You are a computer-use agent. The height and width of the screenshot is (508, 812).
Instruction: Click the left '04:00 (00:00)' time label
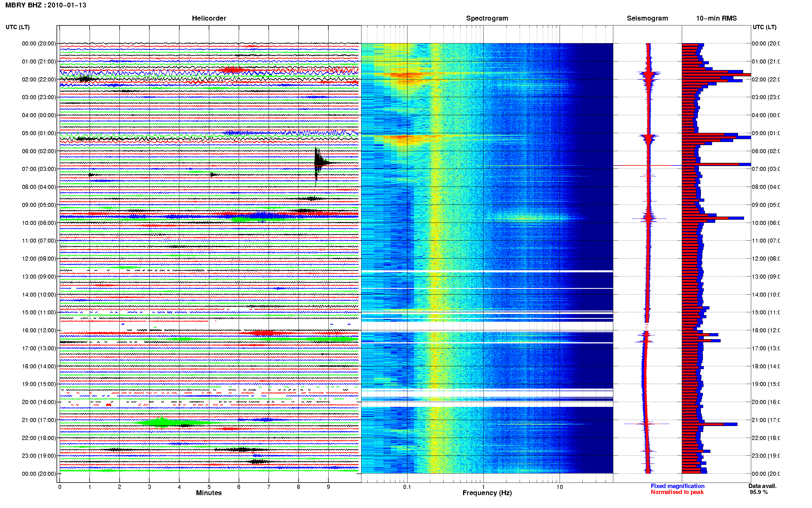click(39, 115)
